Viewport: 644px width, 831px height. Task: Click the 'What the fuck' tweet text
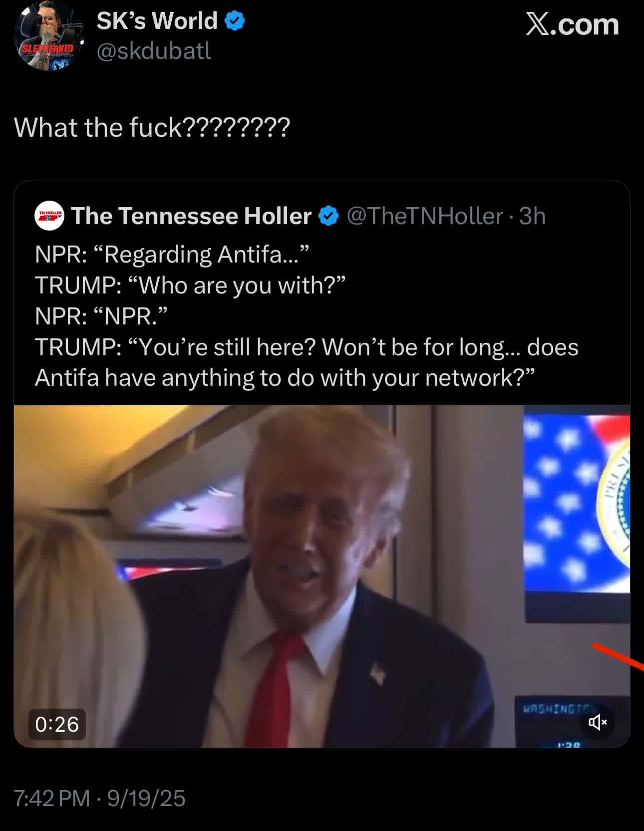tap(152, 127)
